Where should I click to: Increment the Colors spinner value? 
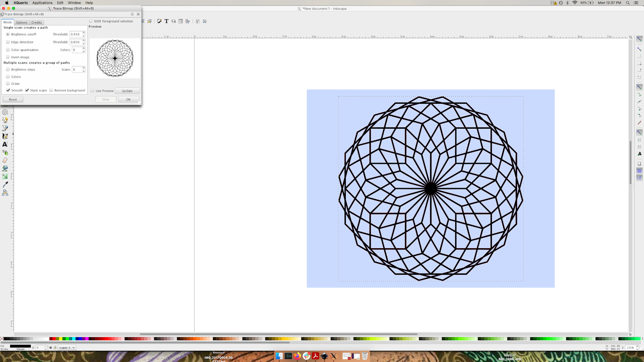pyautogui.click(x=83, y=48)
